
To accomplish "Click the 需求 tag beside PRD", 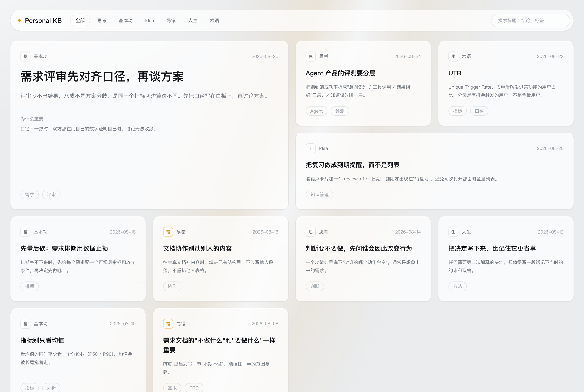I will [x=172, y=388].
